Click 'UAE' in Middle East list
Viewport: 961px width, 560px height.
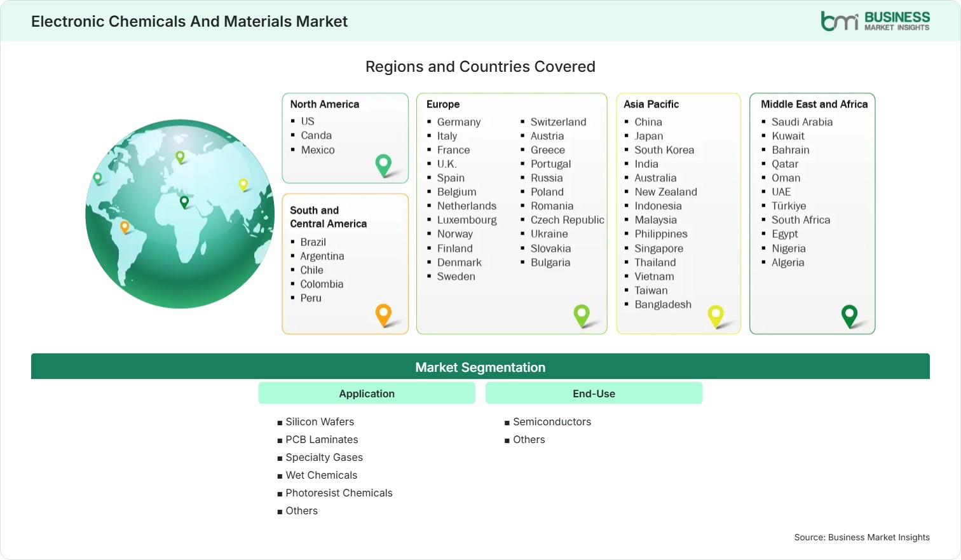tap(781, 192)
